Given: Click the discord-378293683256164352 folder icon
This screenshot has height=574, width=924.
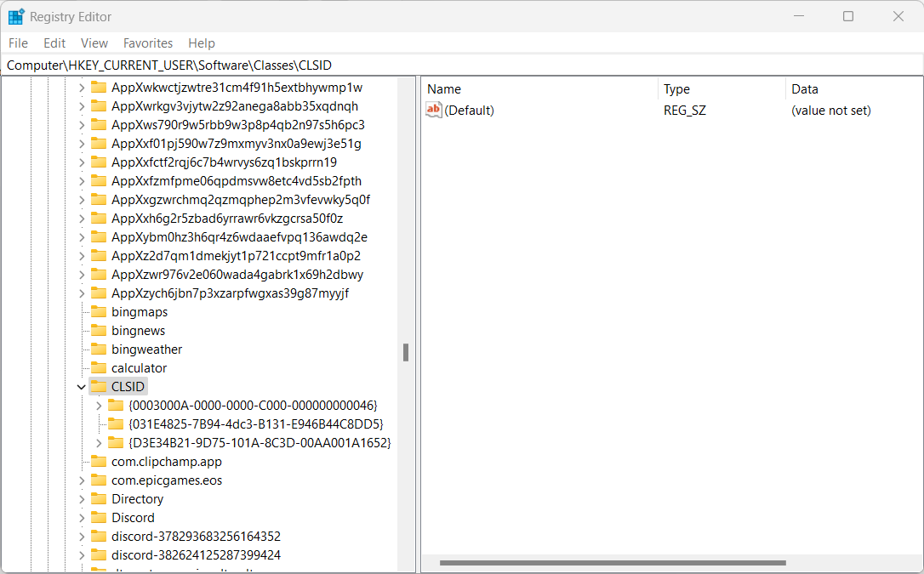Looking at the screenshot, I should [99, 536].
